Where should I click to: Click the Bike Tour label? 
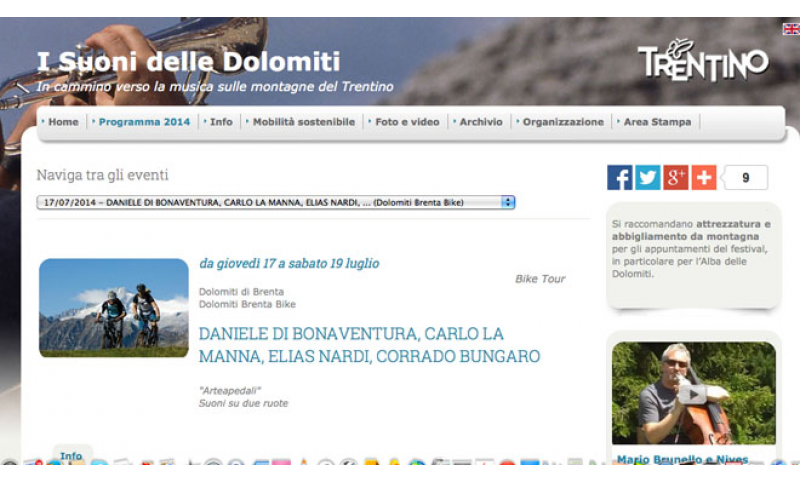click(540, 279)
